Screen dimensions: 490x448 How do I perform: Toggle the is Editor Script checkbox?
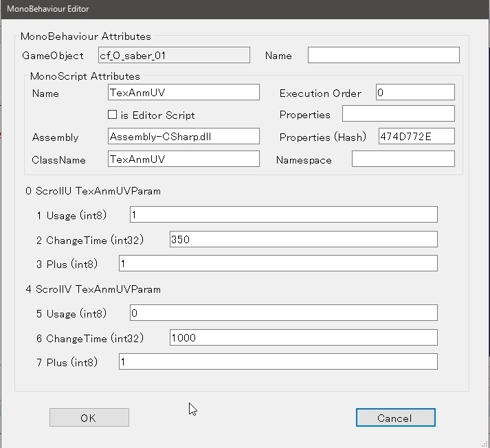[112, 115]
